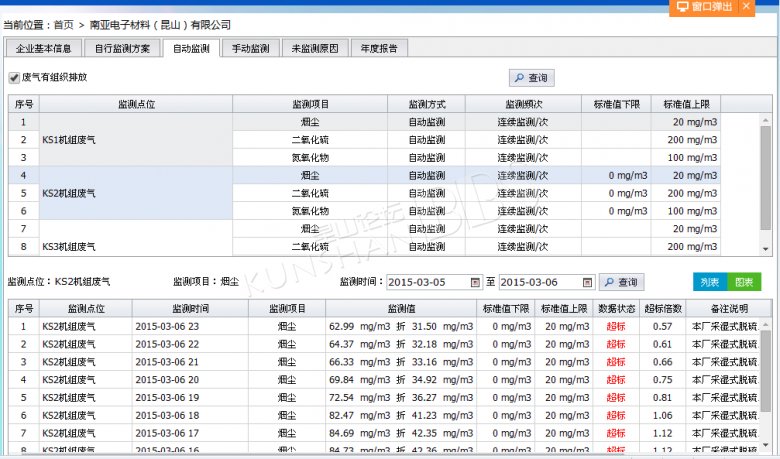This screenshot has height=459, width=780.
Task: Open the end date calendar picker
Action: [588, 283]
